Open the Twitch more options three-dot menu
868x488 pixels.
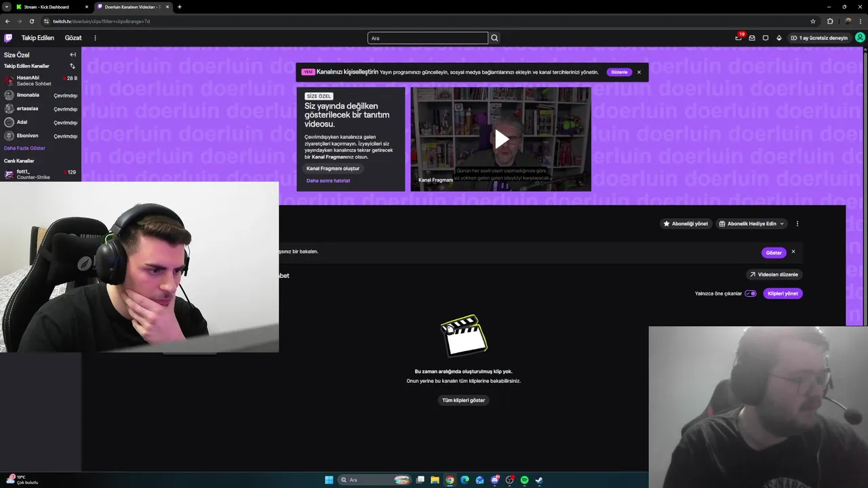pyautogui.click(x=95, y=38)
